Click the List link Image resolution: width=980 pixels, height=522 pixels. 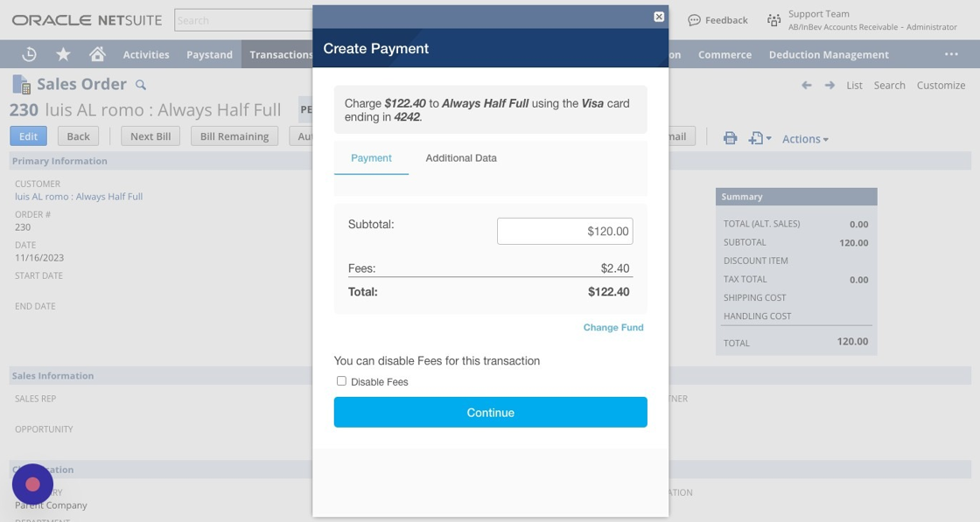click(x=854, y=85)
